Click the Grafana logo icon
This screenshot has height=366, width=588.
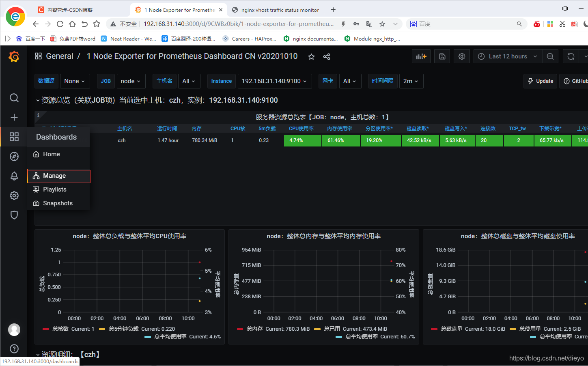click(14, 56)
